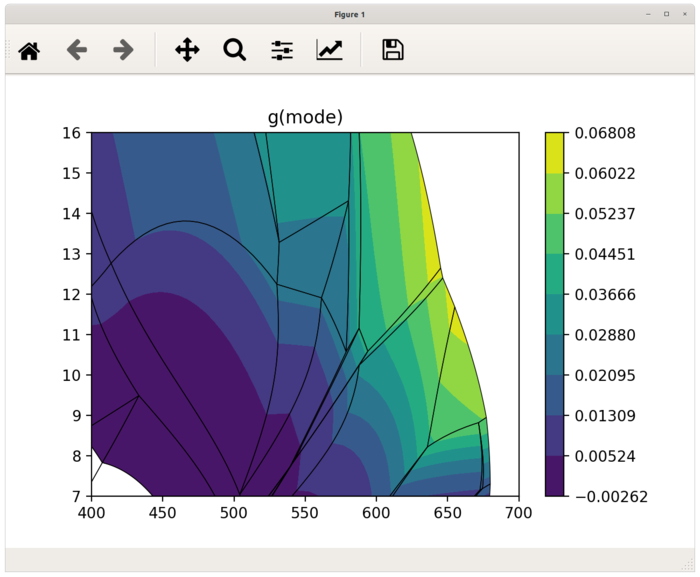Activate the Pan axes tool
Image resolution: width=700 pixels, height=577 pixels.
[187, 50]
